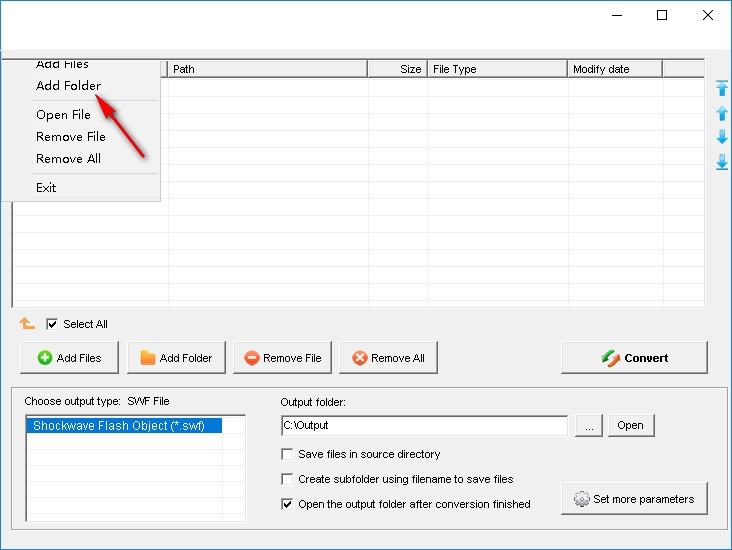The image size is (732, 550).
Task: Select Open File menu entry
Action: click(x=63, y=114)
